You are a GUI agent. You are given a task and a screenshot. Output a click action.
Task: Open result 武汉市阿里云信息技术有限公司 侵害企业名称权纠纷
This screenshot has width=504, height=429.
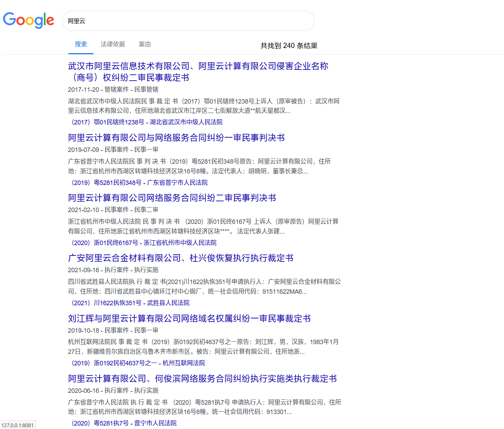coord(198,72)
